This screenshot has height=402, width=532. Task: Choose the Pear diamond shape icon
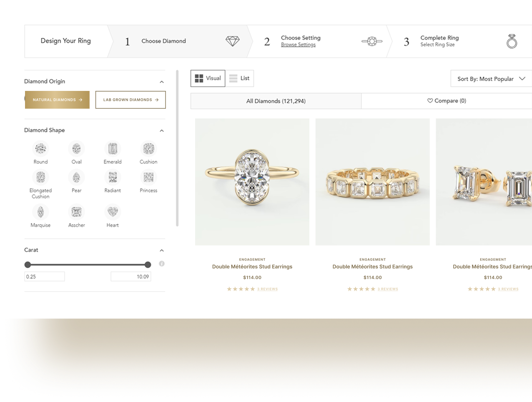click(x=76, y=178)
